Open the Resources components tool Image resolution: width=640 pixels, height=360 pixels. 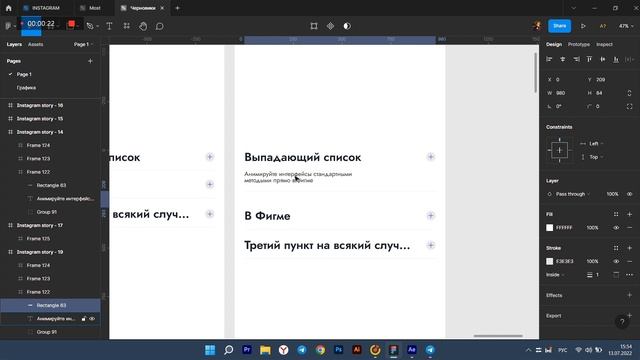click(127, 26)
